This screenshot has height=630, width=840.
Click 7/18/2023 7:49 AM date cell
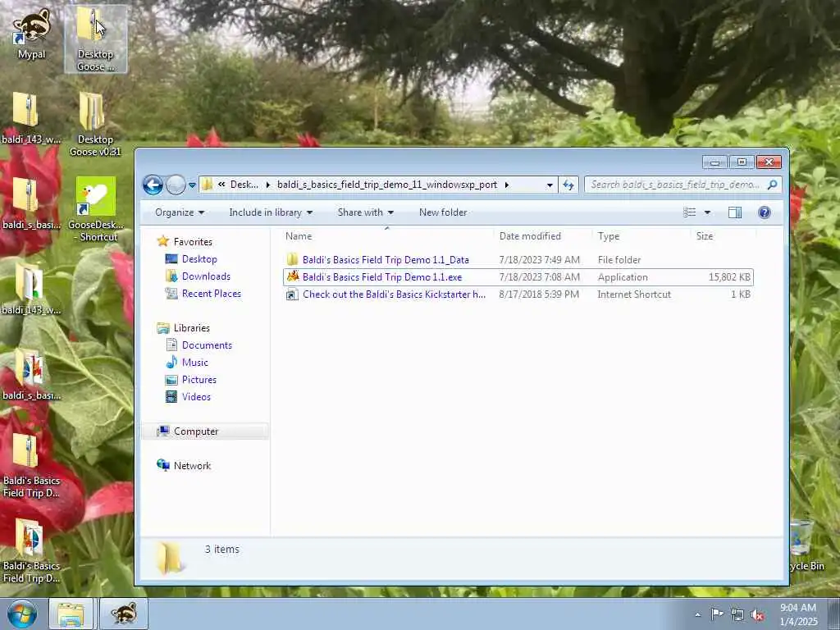540,260
